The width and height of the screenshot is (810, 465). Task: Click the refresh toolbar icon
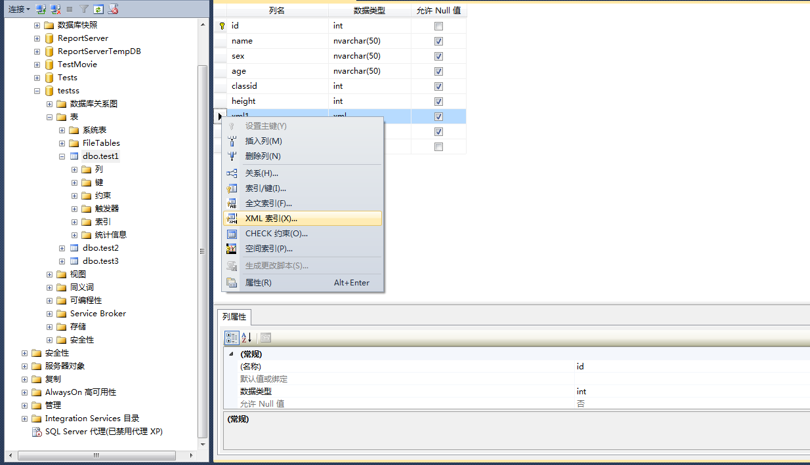pos(98,9)
